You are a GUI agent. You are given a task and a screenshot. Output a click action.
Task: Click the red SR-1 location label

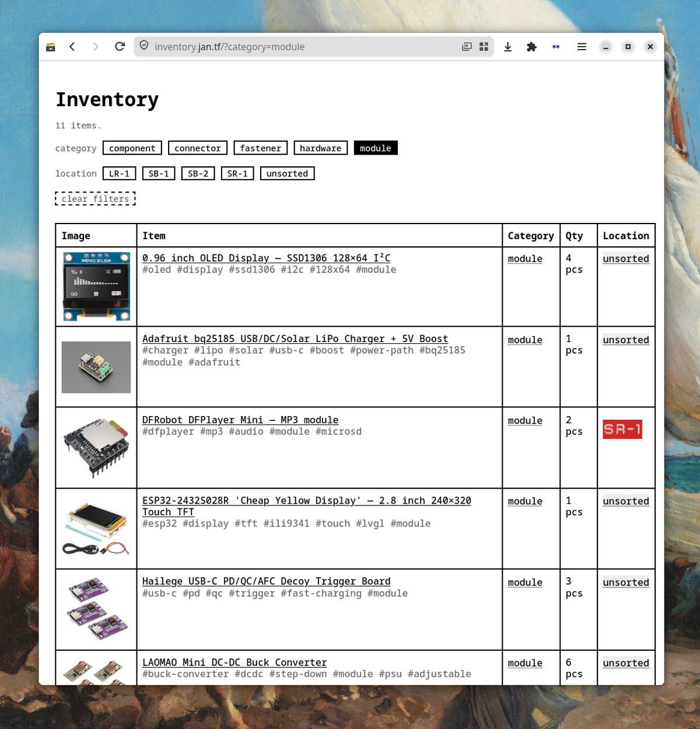[622, 430]
